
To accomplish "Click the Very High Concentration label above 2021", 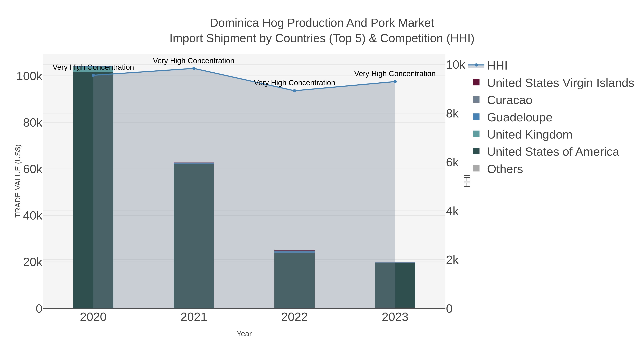I will 194,61.
